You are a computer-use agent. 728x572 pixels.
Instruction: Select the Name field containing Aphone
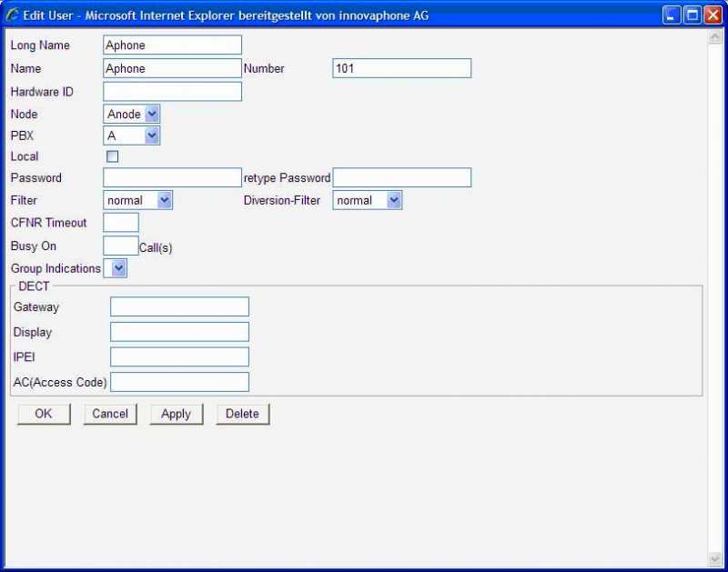click(171, 68)
